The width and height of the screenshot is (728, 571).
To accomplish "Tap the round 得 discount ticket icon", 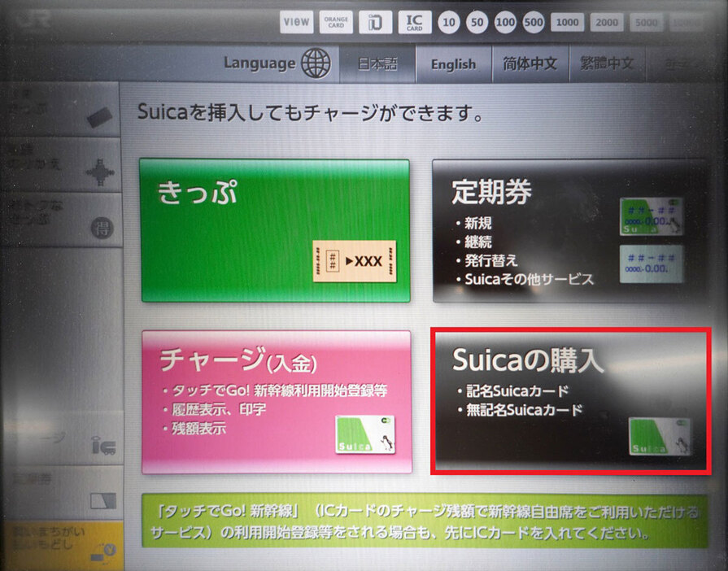I will (102, 229).
